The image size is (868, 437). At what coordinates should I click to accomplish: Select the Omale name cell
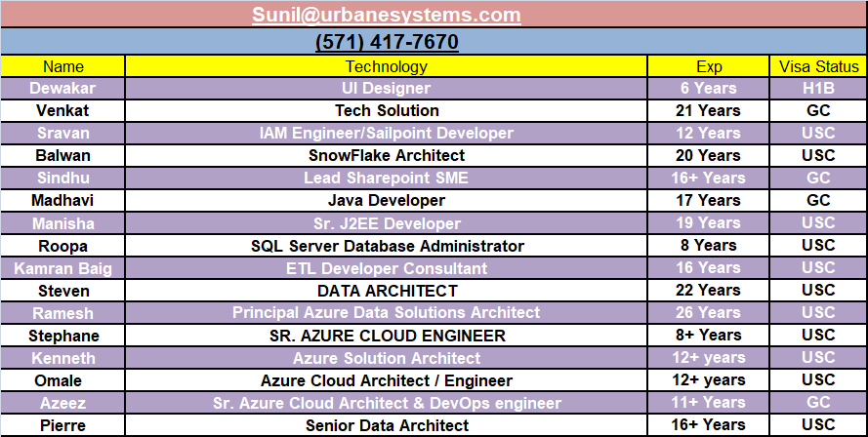click(x=63, y=380)
